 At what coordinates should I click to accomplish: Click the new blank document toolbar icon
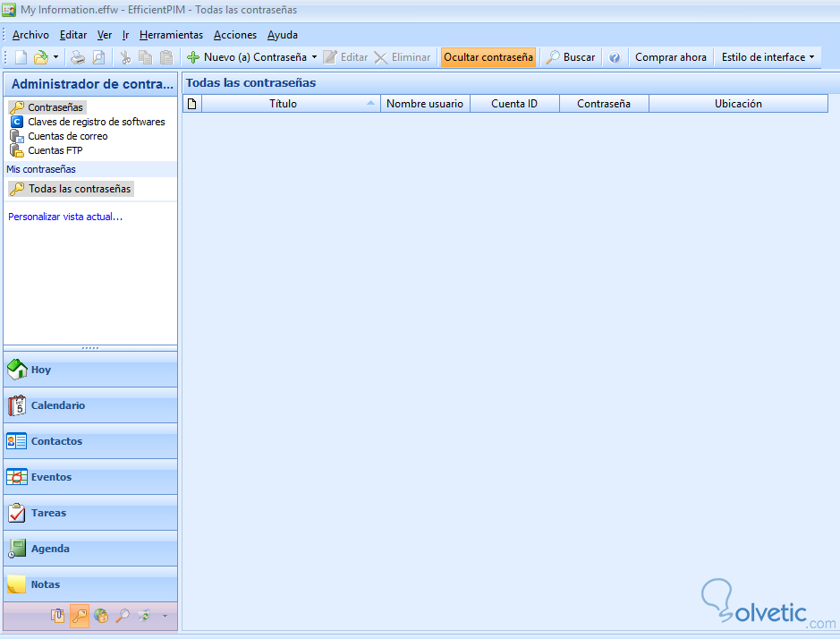tap(21, 57)
